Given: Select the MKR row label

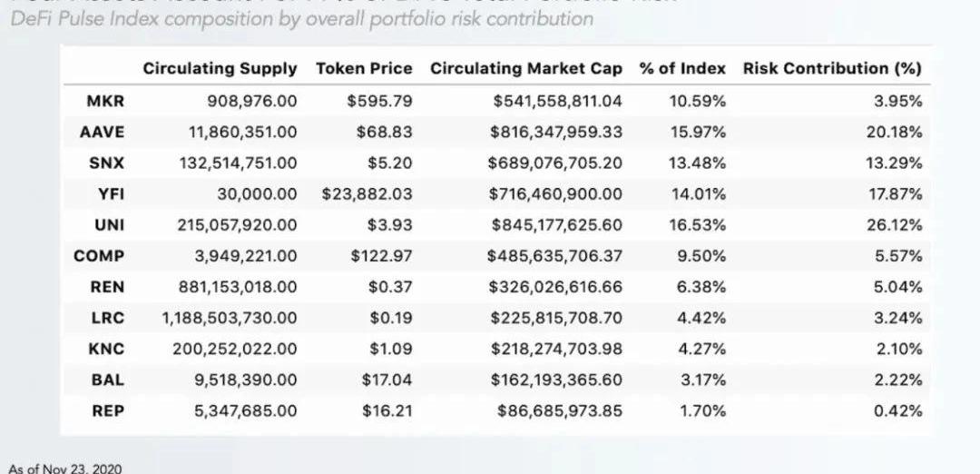Looking at the screenshot, I should tap(99, 101).
